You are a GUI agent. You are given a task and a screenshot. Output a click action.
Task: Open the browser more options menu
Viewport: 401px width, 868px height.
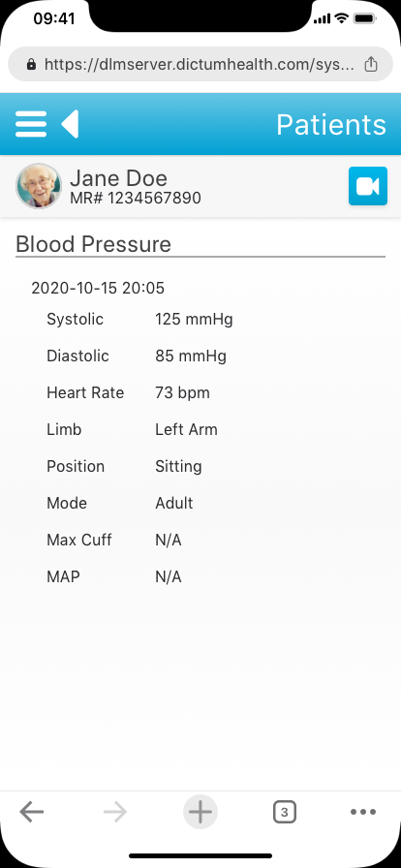click(363, 812)
